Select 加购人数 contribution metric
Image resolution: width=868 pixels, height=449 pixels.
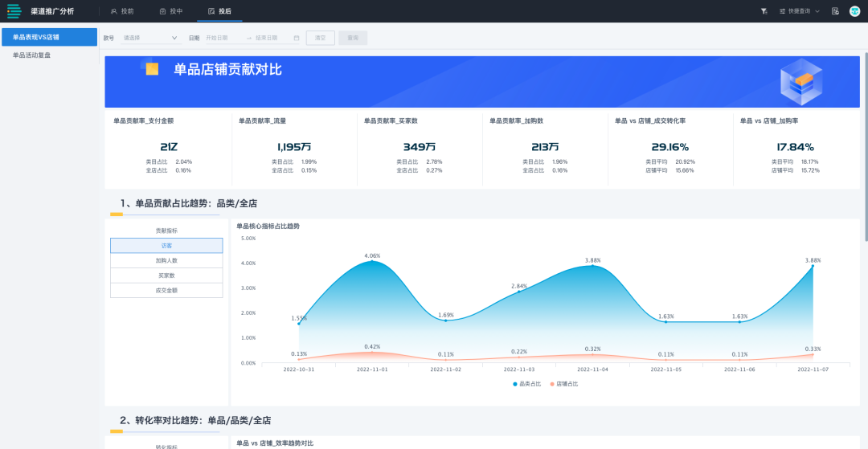coord(166,260)
